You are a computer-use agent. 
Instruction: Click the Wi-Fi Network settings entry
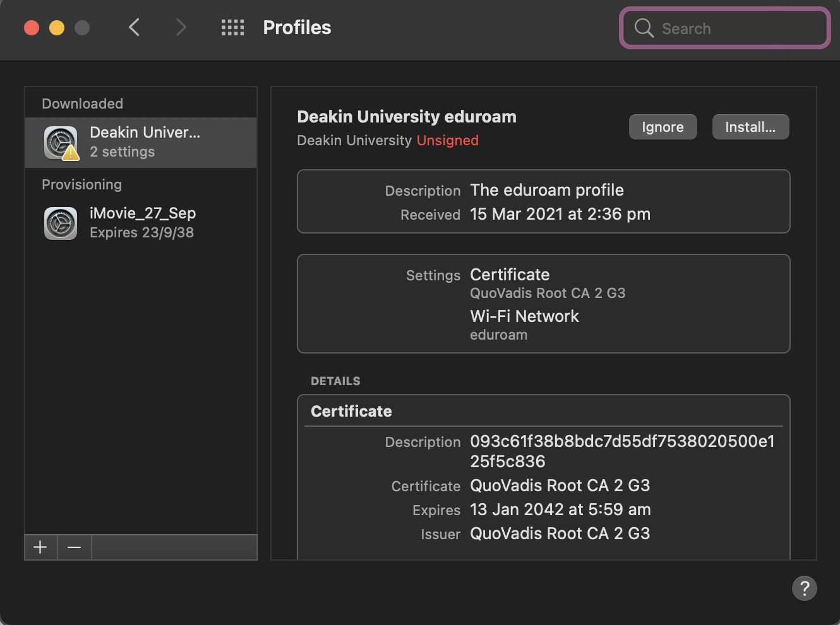click(x=524, y=316)
